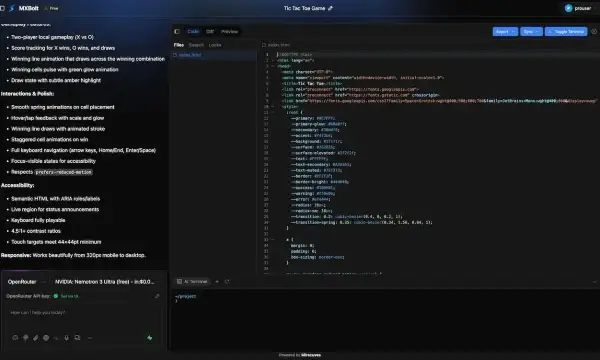
Task: Collapse the :root block fold arrow on line 11
Action: [273, 112]
